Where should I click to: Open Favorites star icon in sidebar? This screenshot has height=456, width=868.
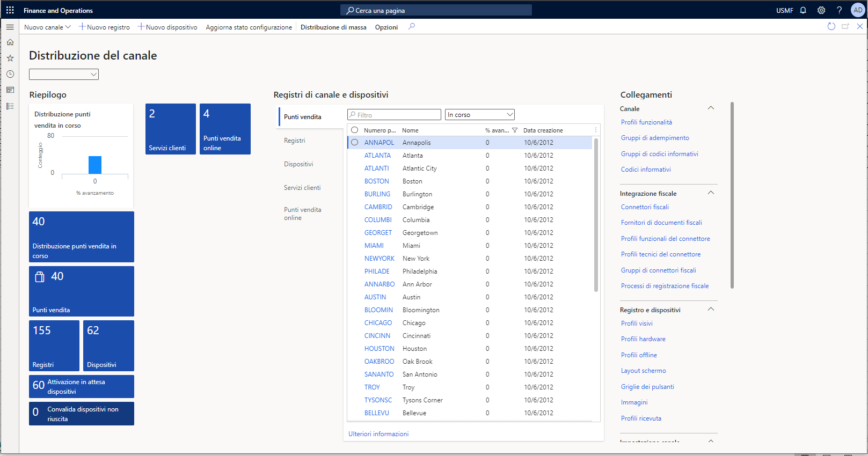tap(10, 58)
